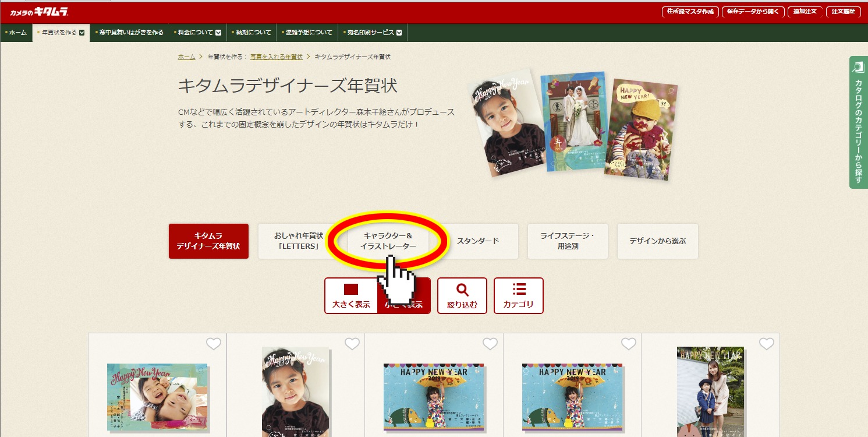Favorite the first card with heart icon

214,344
